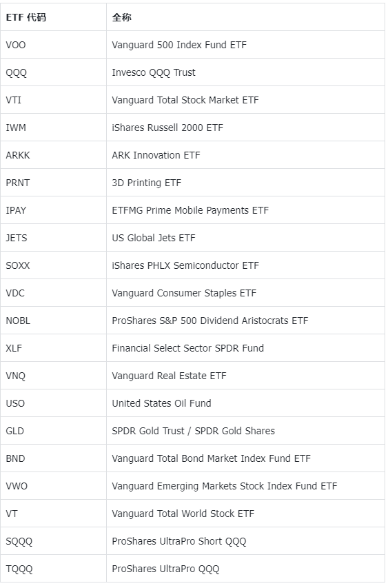Click the US Global Jets ETF name
Image resolution: width=388 pixels, height=588 pixels.
[x=154, y=238]
